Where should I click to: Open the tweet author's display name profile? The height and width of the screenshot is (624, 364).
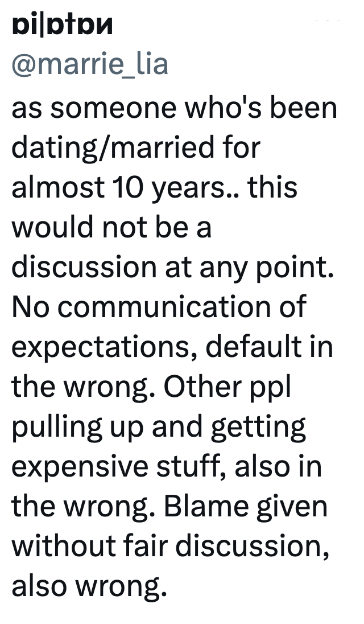tap(63, 26)
